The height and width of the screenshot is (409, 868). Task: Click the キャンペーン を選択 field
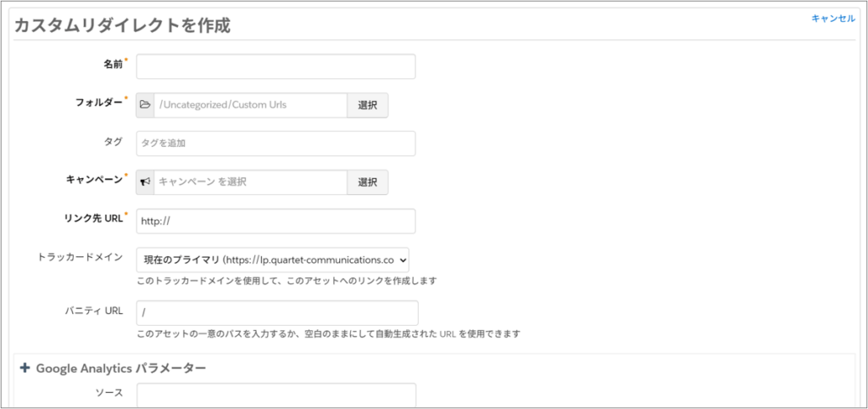[x=250, y=182]
